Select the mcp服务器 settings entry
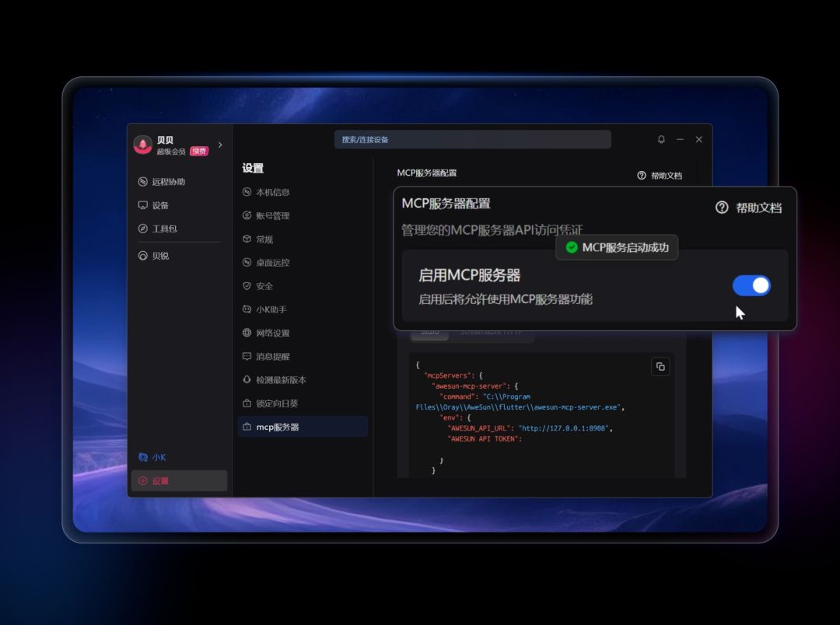This screenshot has height=625, width=840. (302, 427)
